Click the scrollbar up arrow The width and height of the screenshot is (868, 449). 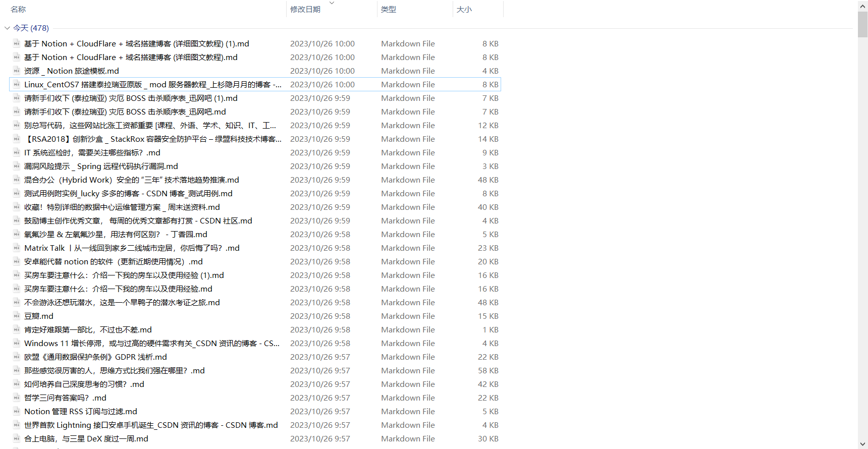862,6
